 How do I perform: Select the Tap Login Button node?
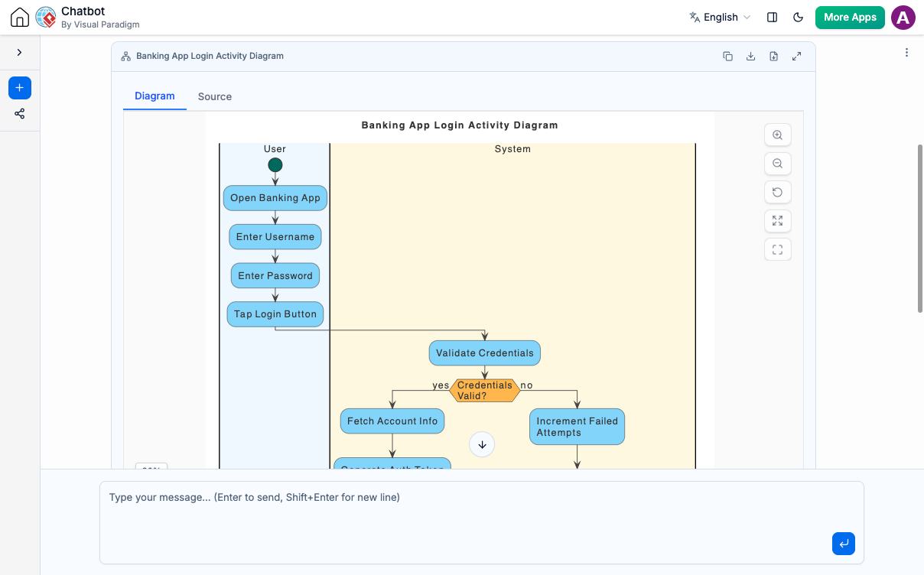(x=275, y=314)
